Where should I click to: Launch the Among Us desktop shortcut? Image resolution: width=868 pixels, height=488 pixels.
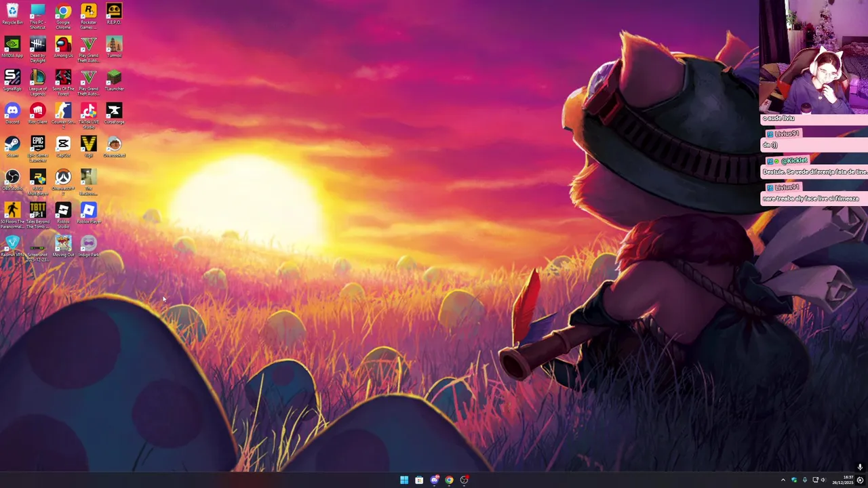pos(63,47)
